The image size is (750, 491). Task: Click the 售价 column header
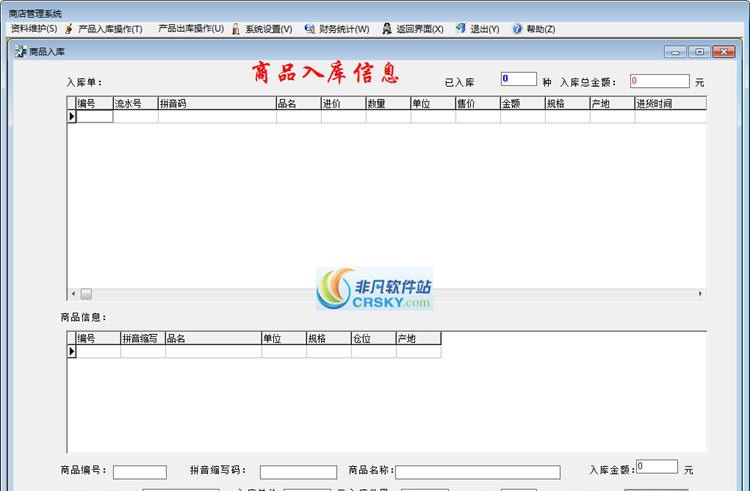(x=478, y=103)
